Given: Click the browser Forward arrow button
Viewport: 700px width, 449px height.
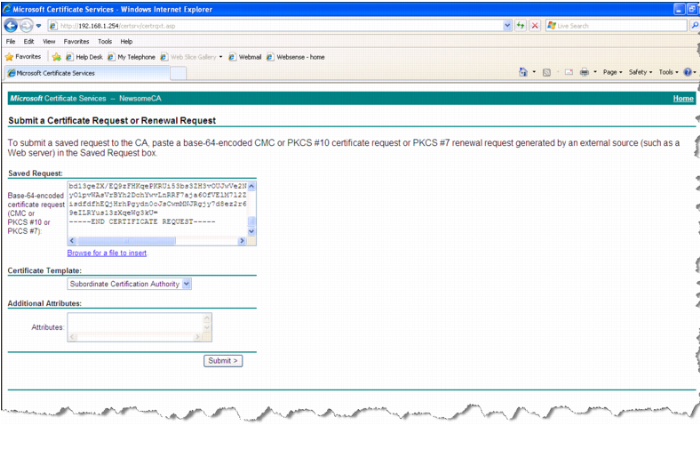Looking at the screenshot, I should (26, 26).
